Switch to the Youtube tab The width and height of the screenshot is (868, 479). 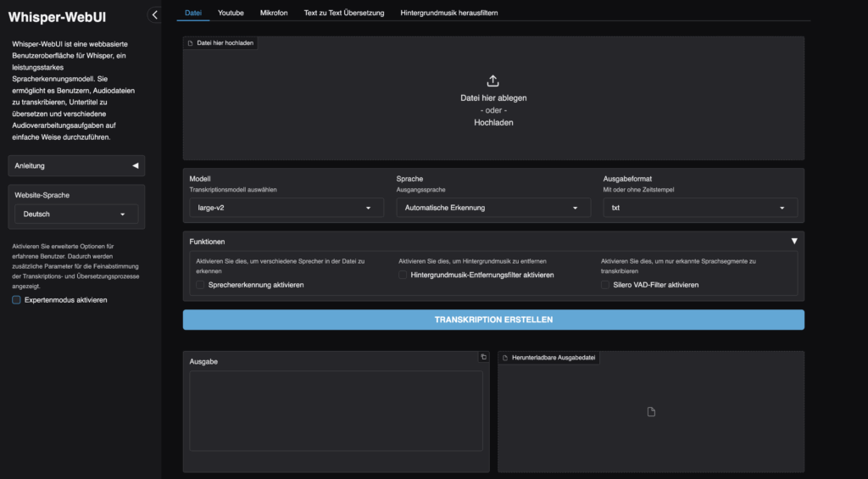click(x=231, y=13)
